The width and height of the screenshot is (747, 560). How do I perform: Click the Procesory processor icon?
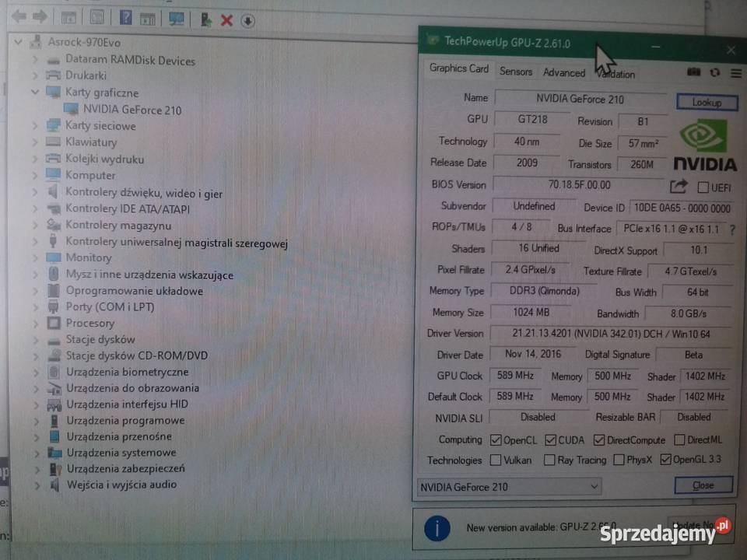[54, 324]
